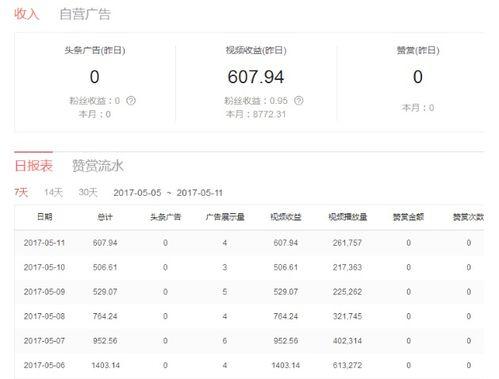The height and width of the screenshot is (379, 499).
Task: Select the 30天 range filter
Action: [x=88, y=192]
